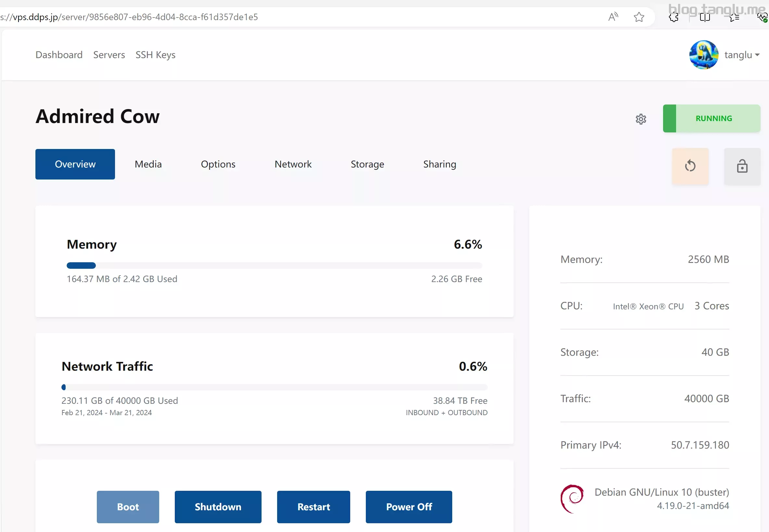Viewport: 769px width, 532px height.
Task: Go to the Servers page
Action: click(109, 55)
